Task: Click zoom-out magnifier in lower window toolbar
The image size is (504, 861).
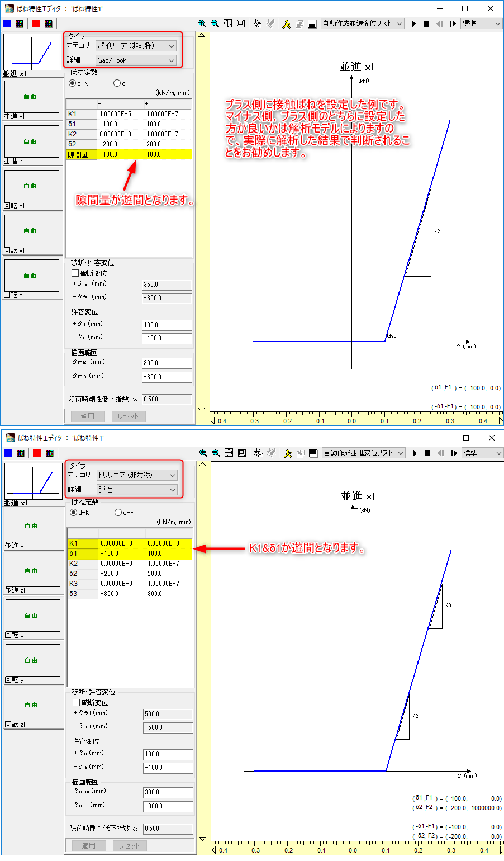Action: (216, 453)
